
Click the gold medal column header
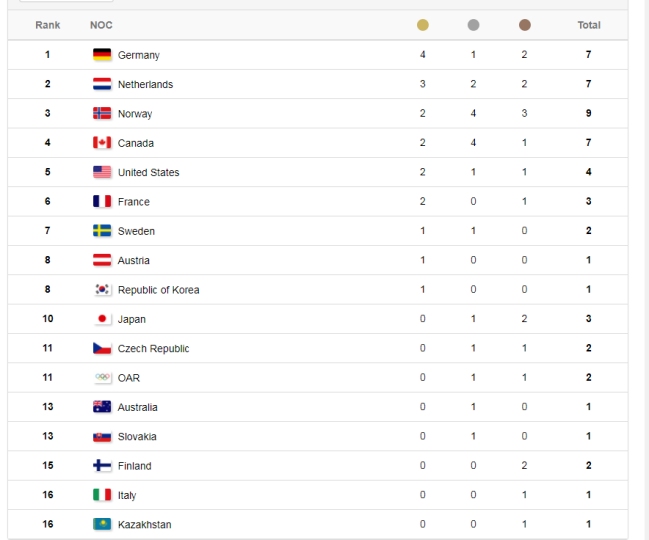[423, 25]
